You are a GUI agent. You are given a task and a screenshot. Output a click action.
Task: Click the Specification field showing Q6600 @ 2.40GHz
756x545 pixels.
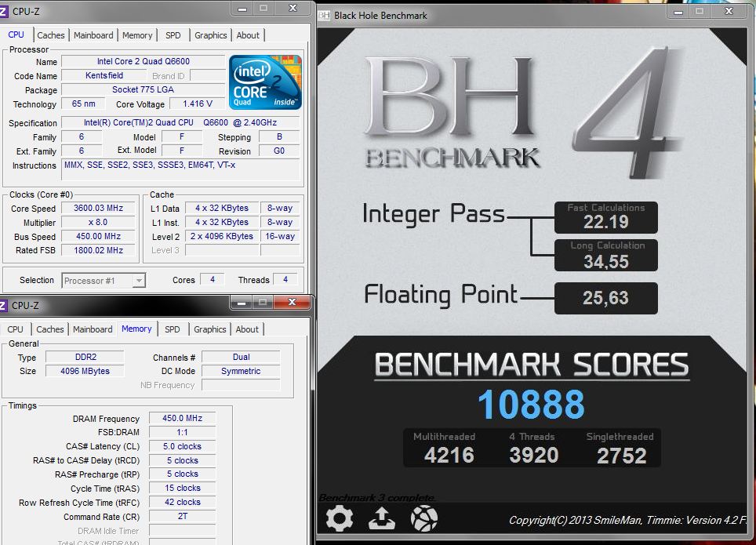pos(180,122)
